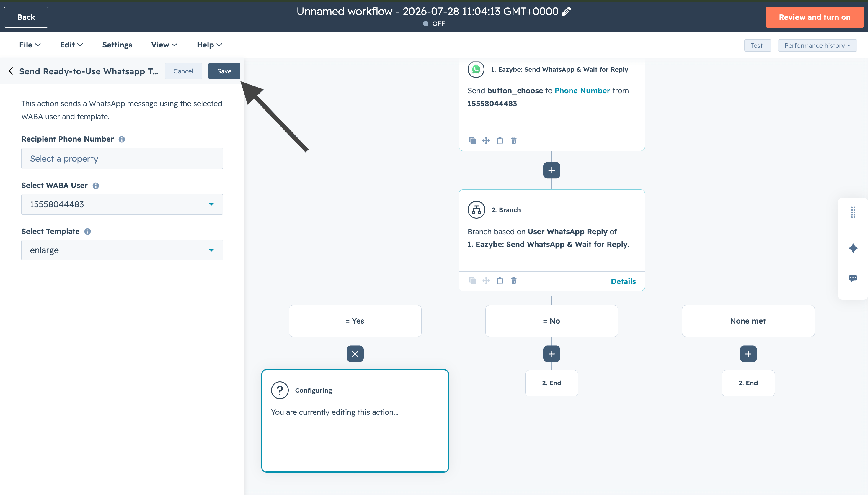
Task: Select the None met branch box
Action: (x=748, y=321)
